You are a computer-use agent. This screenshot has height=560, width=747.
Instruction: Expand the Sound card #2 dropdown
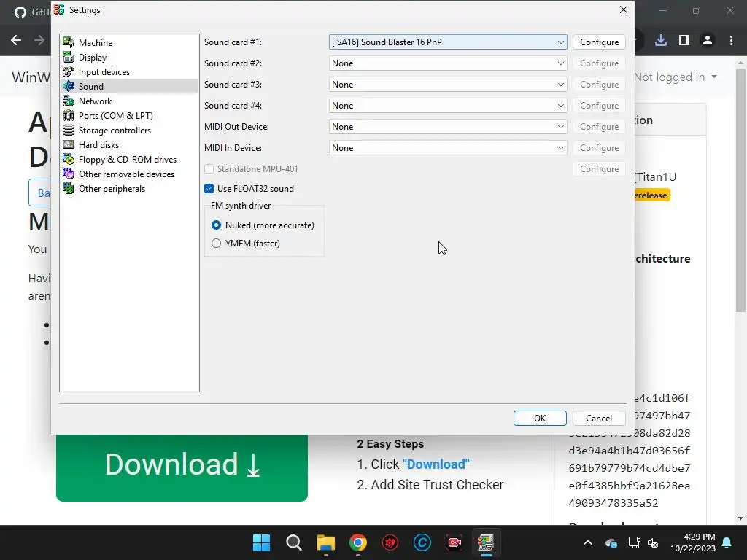pos(448,63)
